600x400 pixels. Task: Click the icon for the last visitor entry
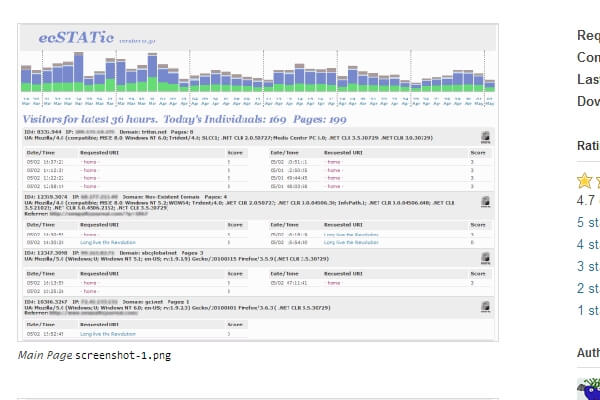click(486, 303)
